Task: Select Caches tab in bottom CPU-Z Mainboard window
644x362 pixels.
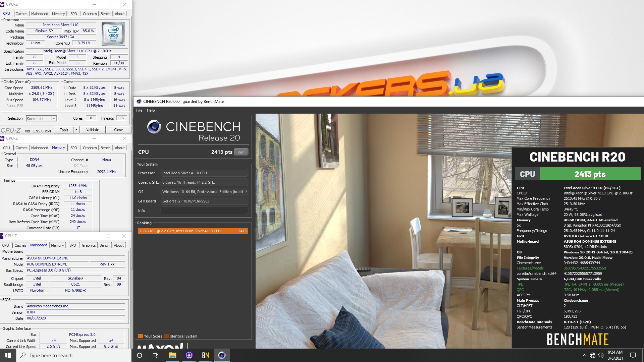Action: 20,245
